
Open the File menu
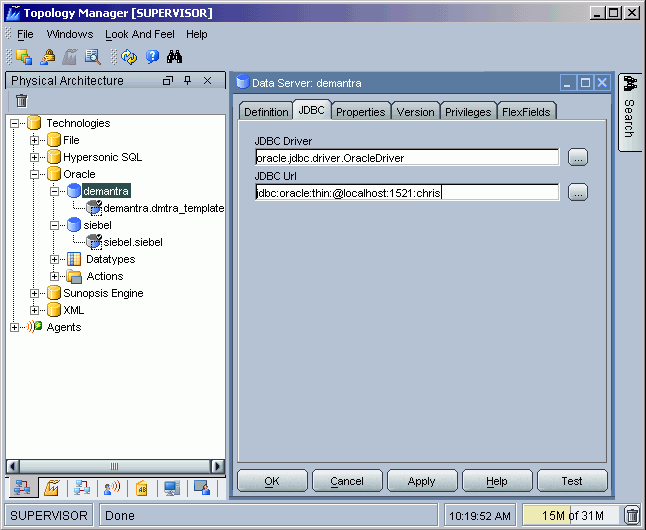(25, 34)
